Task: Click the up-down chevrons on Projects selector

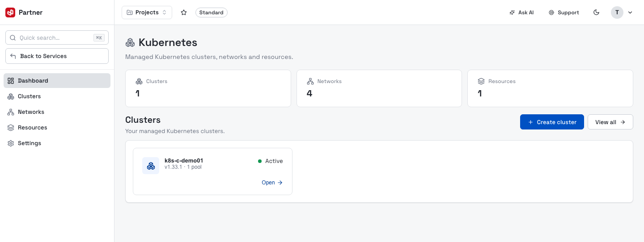Action: [164, 13]
